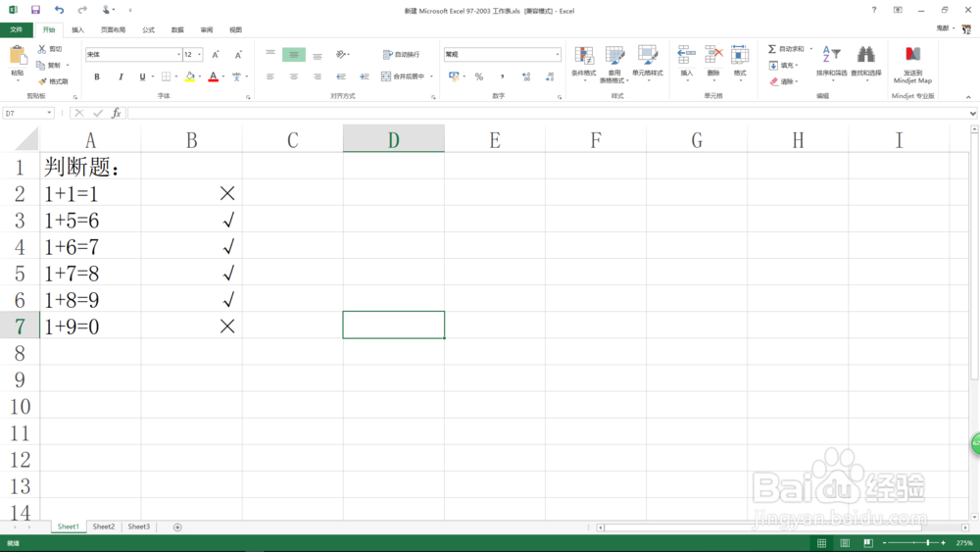Increase font size with larger A icon

pos(216,54)
